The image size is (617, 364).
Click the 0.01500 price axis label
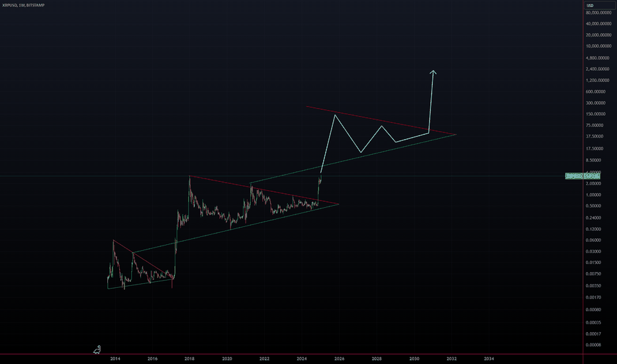coord(593,263)
